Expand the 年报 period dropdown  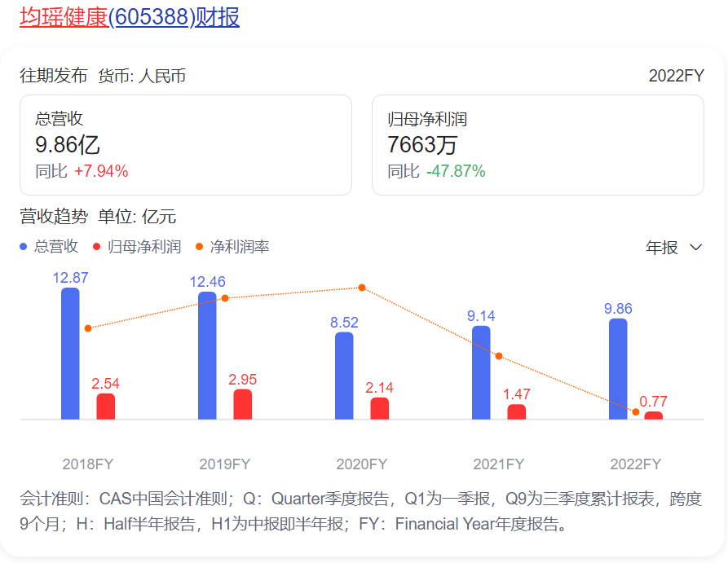point(673,248)
